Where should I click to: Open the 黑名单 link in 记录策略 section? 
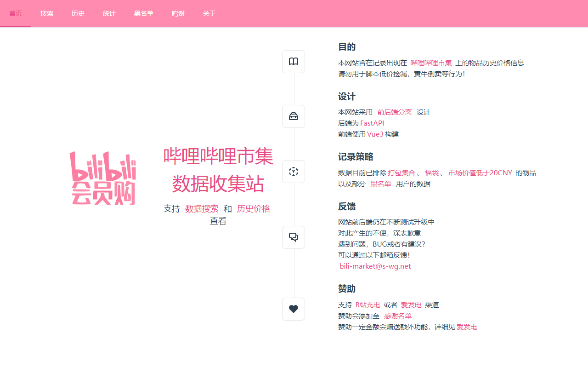click(381, 184)
